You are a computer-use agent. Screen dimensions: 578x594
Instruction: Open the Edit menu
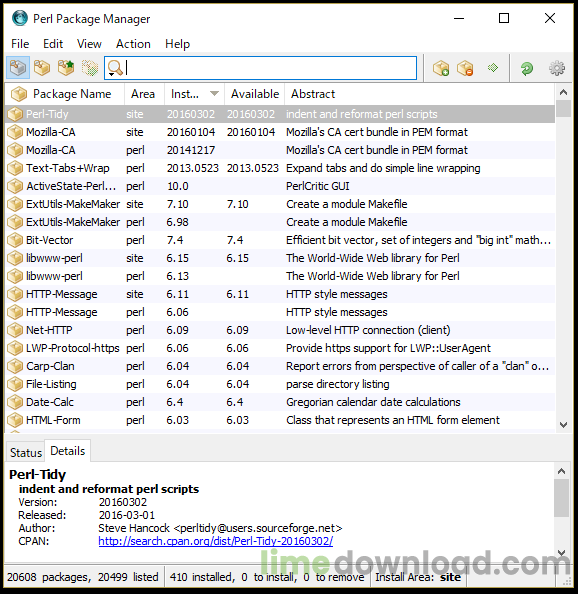point(53,44)
